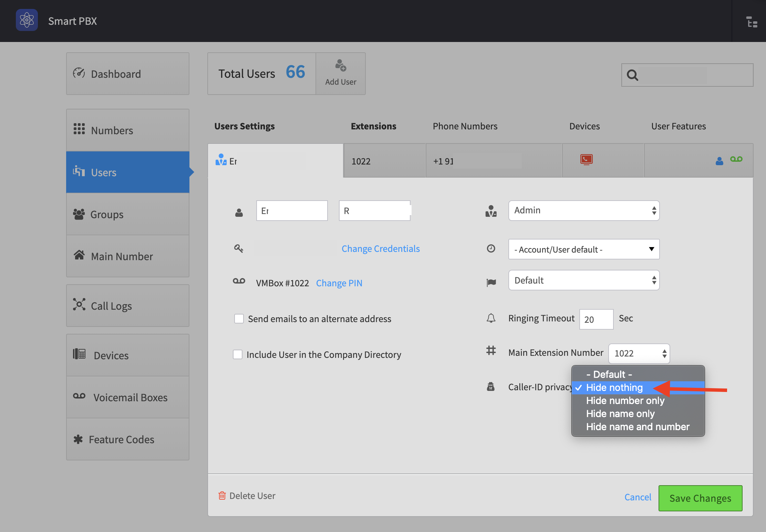Open the Default language dropdown

tap(584, 280)
